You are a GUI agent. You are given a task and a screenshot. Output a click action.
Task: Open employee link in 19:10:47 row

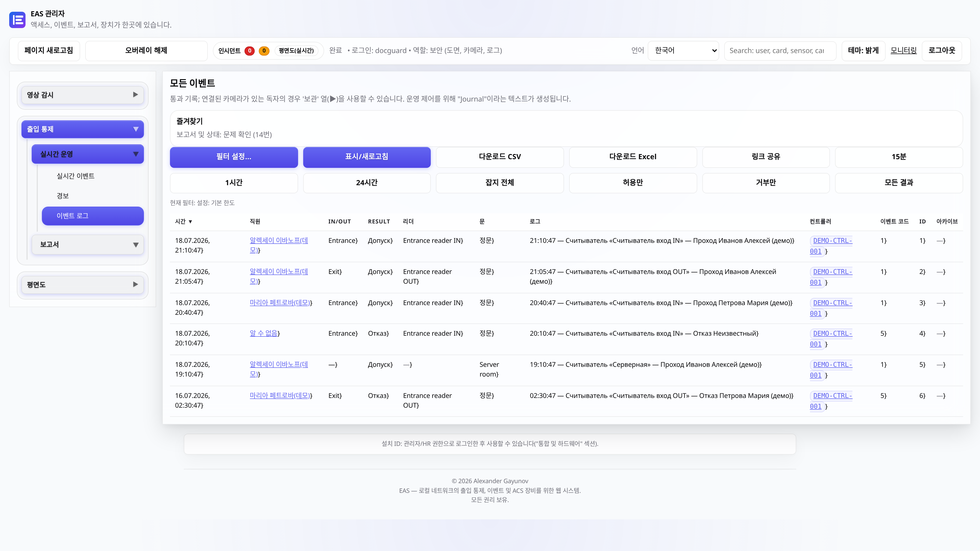(x=278, y=369)
